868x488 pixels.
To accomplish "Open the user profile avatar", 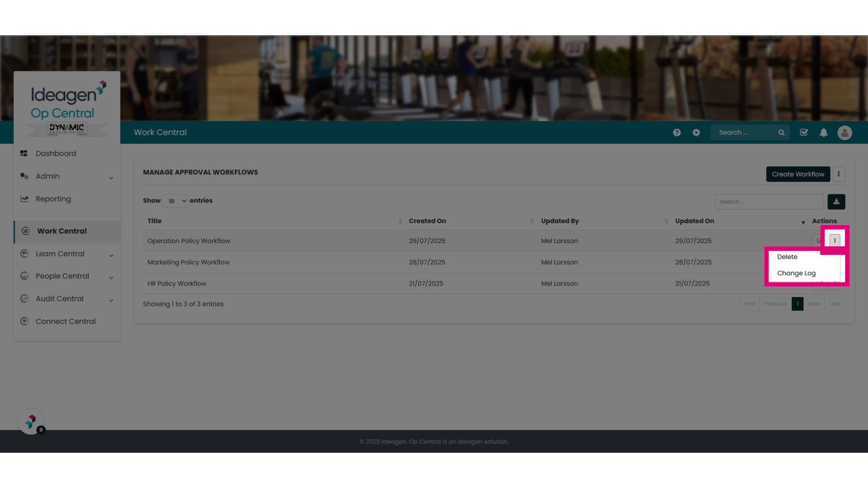I will (844, 132).
